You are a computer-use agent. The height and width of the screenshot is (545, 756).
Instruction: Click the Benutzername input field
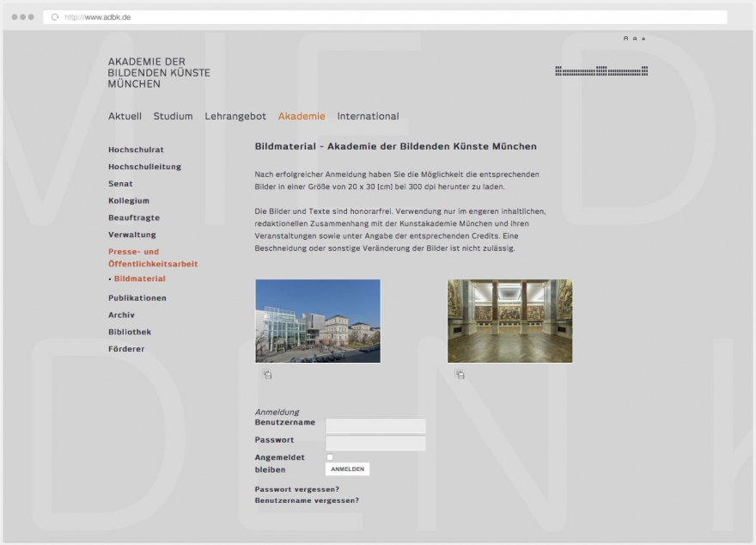[x=375, y=426]
